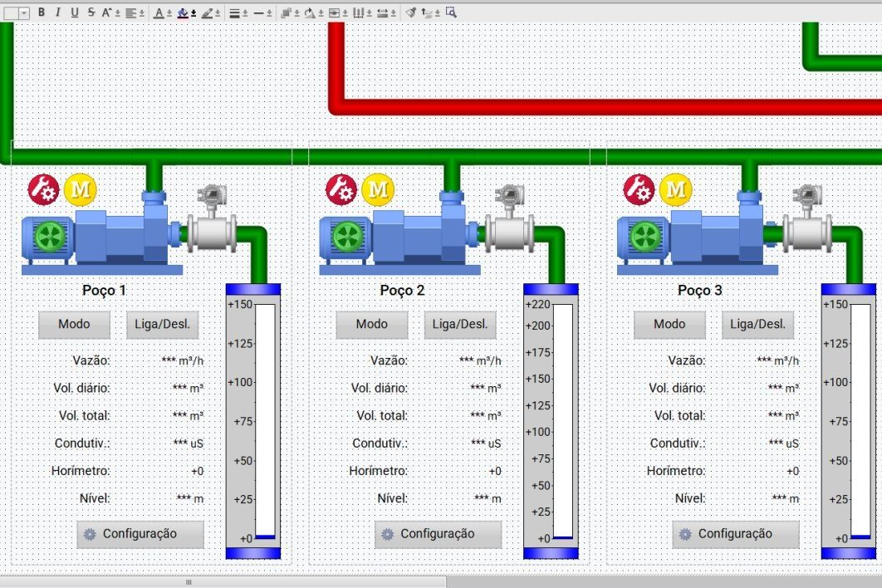Viewport: 882px width, 588px height.
Task: Expand the text alignment dropdown arrow
Action: coord(142,13)
